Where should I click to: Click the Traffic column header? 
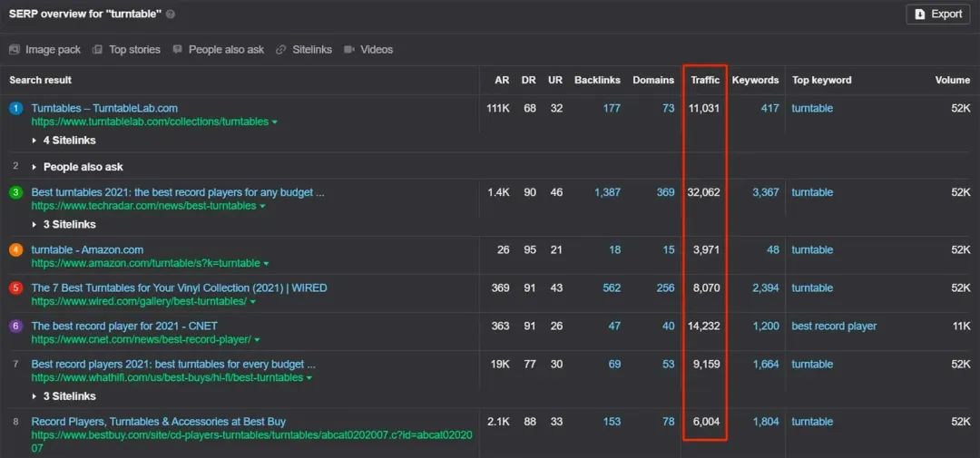[x=705, y=80]
